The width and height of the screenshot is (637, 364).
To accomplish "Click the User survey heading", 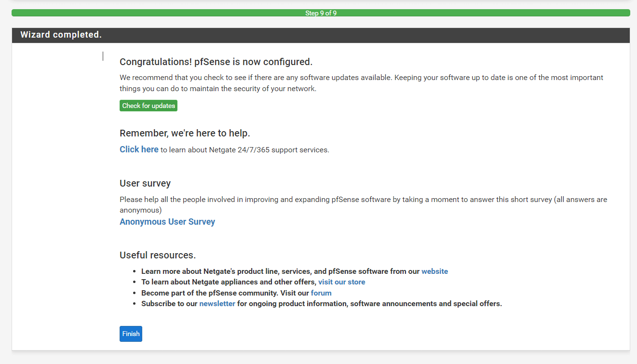I will pos(145,183).
